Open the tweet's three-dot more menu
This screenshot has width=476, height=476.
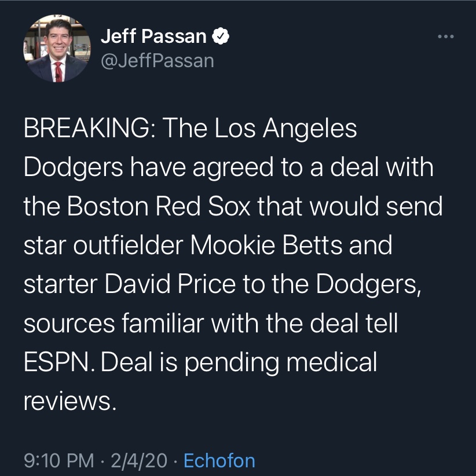pyautogui.click(x=446, y=38)
